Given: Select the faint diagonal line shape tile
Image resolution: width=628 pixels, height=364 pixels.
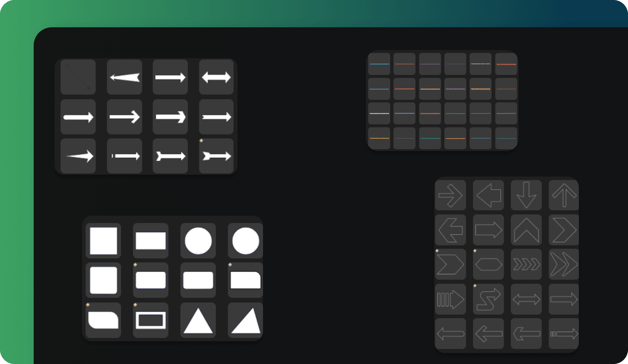Looking at the screenshot, I should pos(78,77).
